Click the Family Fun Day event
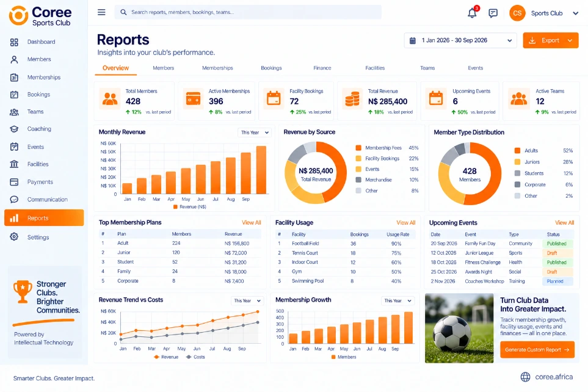This screenshot has width=588, height=392. (x=480, y=244)
